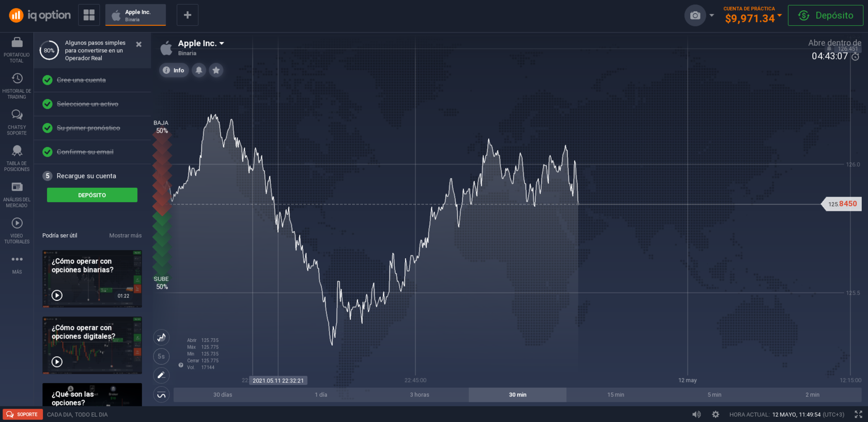Mute sound with the speaker icon

(696, 414)
